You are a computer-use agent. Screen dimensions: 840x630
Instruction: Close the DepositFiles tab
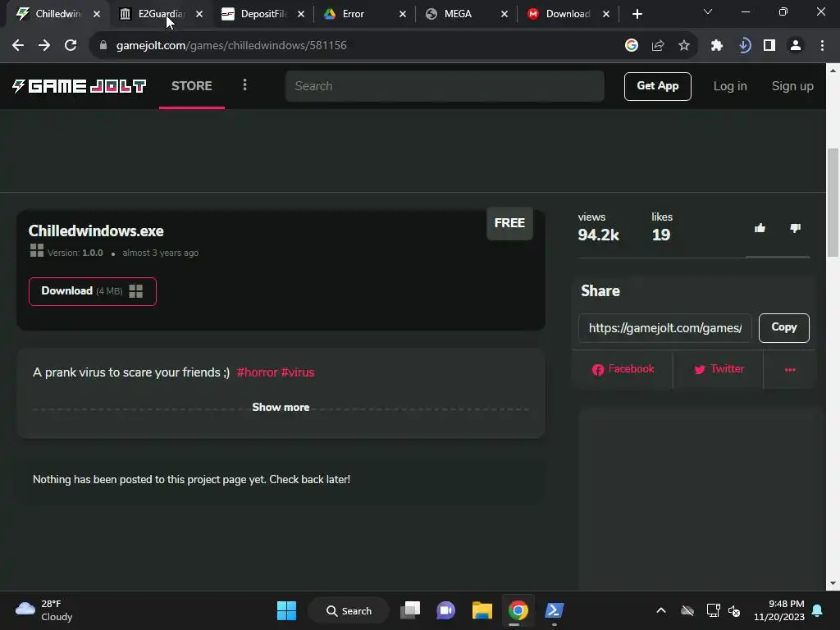[301, 15]
